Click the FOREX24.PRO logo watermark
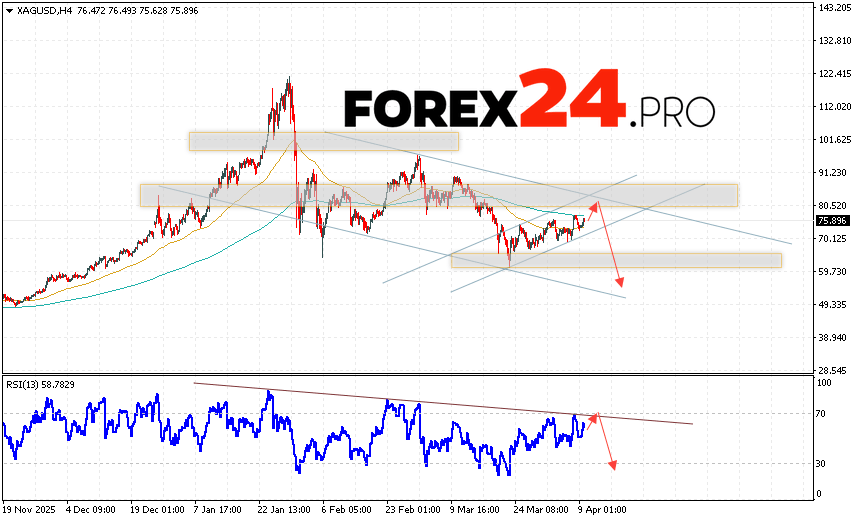854x521 pixels. coord(529,99)
